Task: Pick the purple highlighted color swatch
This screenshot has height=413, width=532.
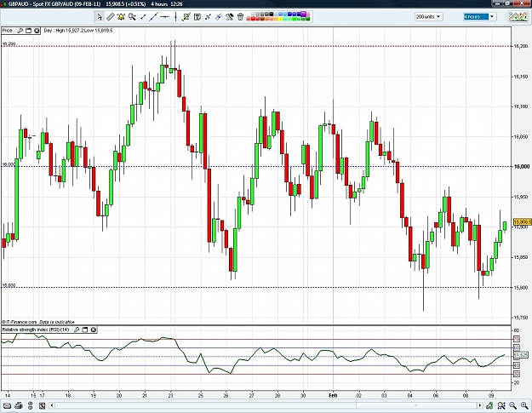Action: [x=303, y=14]
